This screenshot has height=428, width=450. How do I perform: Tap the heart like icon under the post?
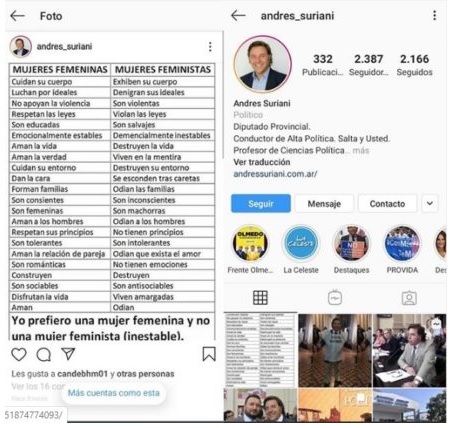pos(19,354)
